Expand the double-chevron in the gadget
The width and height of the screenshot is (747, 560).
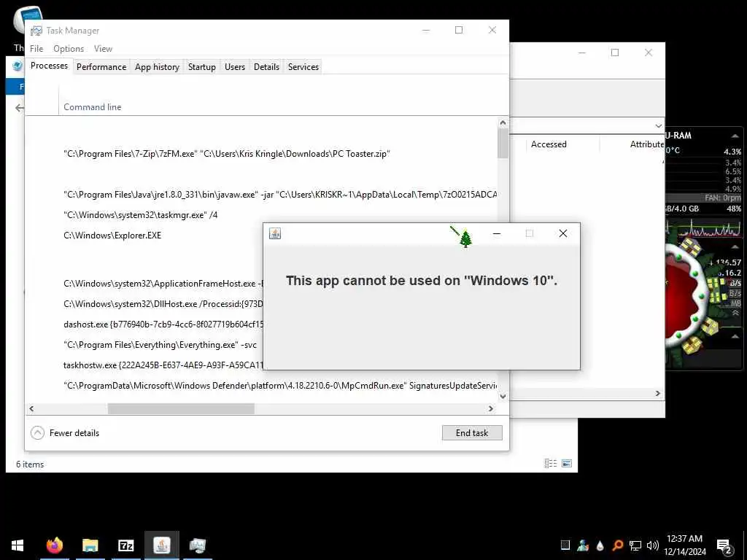(735, 313)
